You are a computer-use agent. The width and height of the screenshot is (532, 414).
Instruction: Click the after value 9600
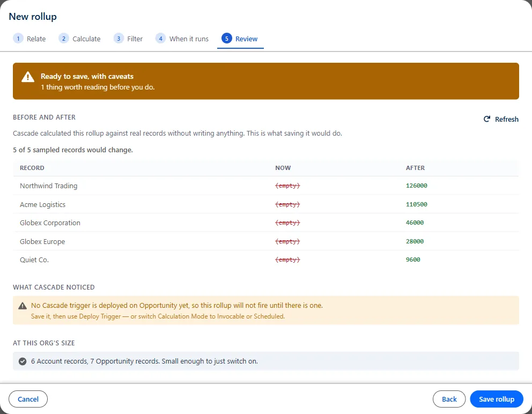point(413,260)
